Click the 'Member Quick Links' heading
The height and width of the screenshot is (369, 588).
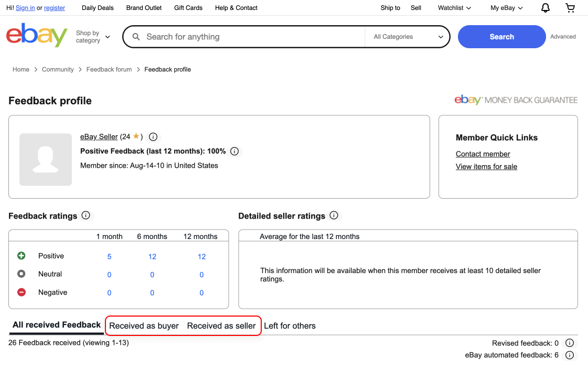pos(497,137)
